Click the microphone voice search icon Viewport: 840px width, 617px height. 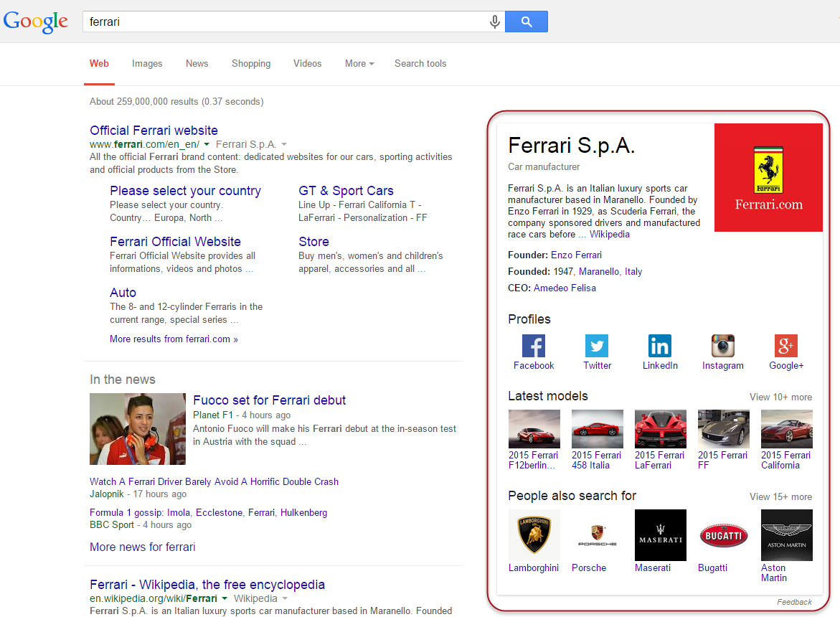click(x=494, y=22)
